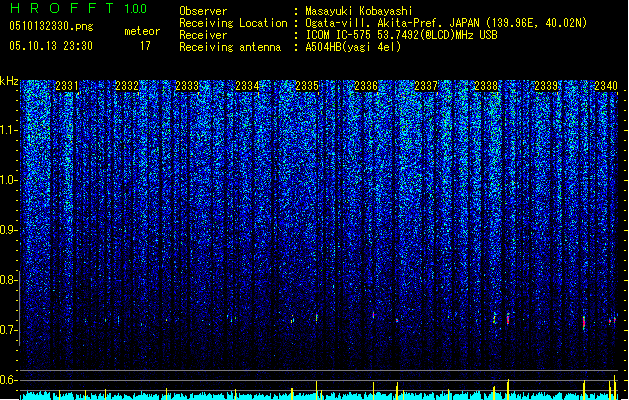Click the 2334 time marker
This screenshot has height=400, width=629.
pyautogui.click(x=247, y=86)
